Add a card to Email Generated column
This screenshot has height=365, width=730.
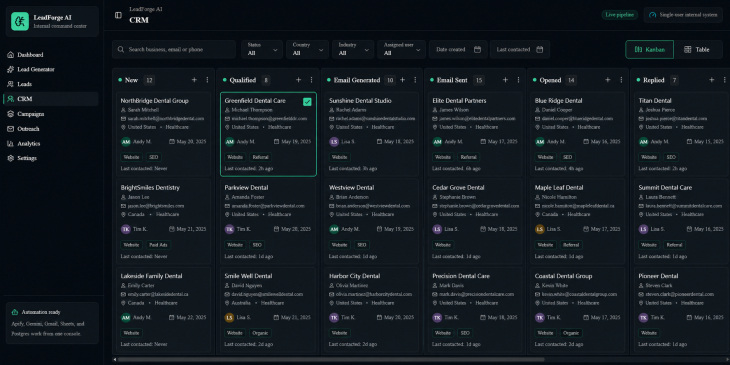402,80
